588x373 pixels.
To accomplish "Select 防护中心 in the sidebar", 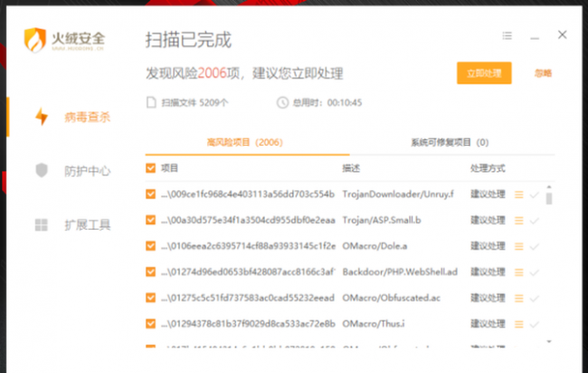I will tap(88, 171).
